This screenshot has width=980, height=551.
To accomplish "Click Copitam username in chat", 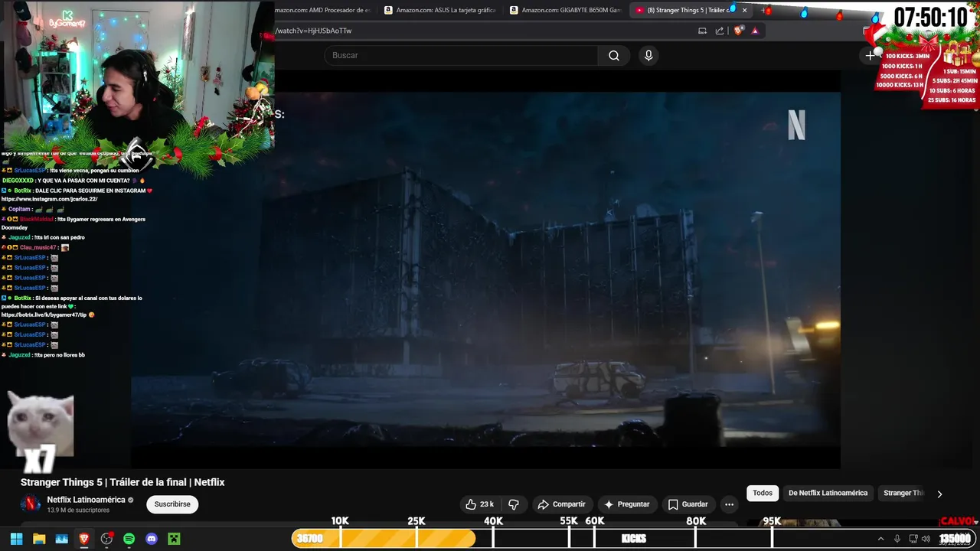I will (19, 209).
